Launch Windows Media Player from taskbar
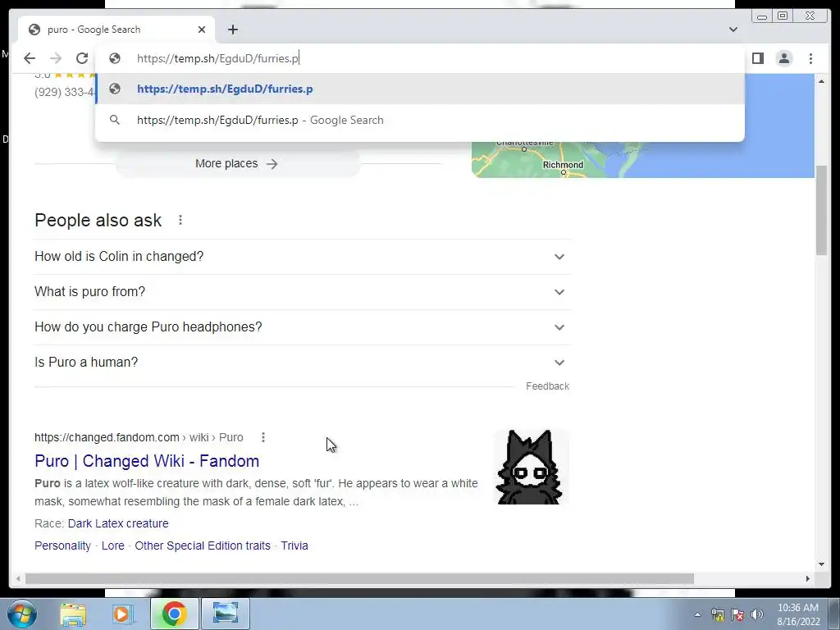This screenshot has height=630, width=840. tap(122, 614)
